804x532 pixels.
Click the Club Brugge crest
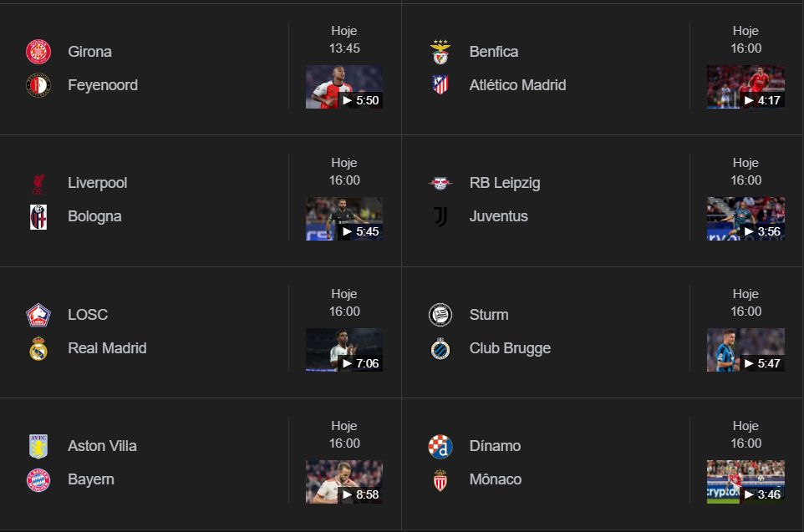point(440,348)
